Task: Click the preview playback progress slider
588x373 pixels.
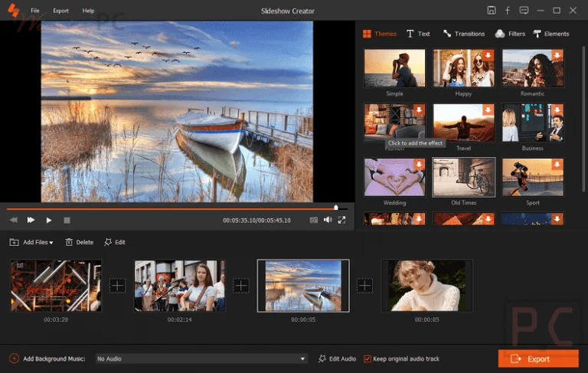Action: 177,208
